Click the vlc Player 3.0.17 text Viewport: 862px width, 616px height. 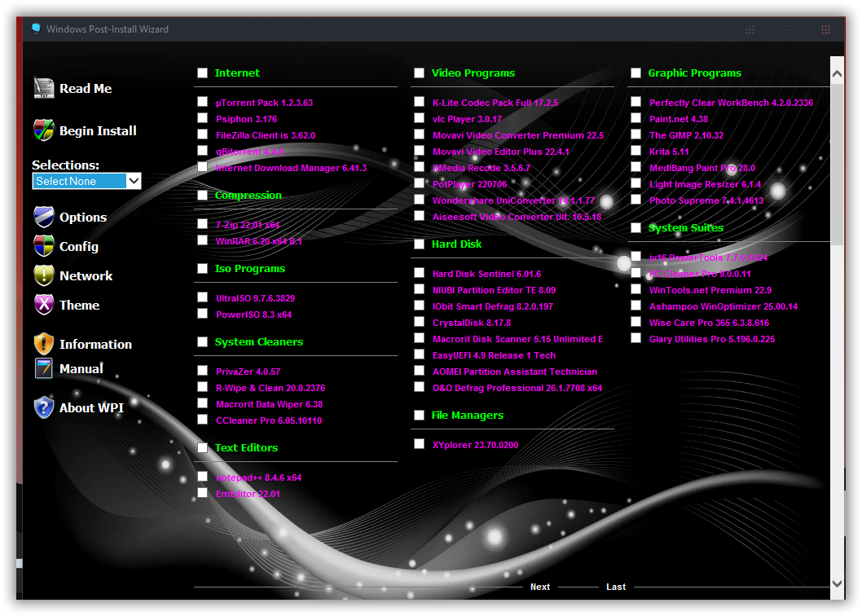click(x=467, y=119)
